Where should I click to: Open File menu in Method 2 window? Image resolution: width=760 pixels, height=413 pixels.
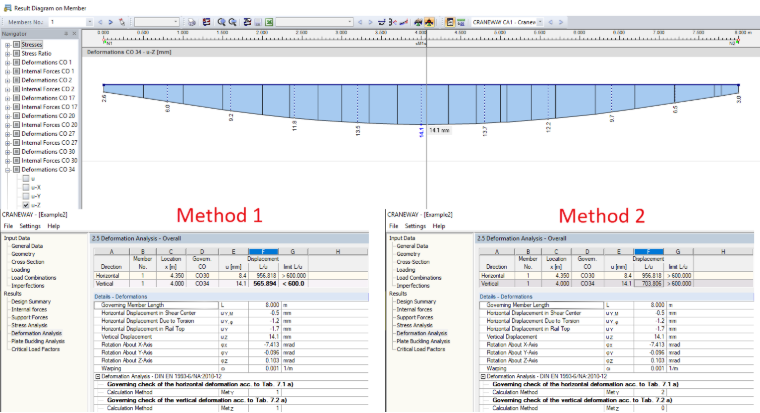[394, 226]
